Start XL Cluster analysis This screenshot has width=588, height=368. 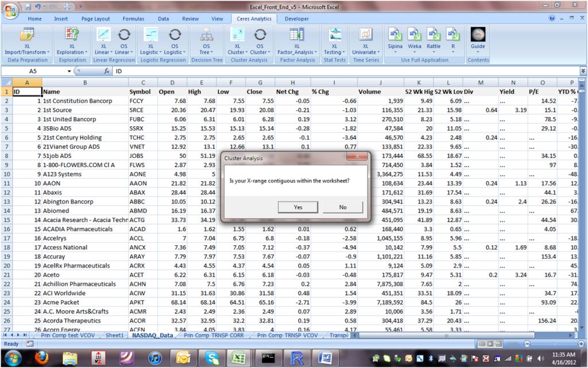[237, 41]
